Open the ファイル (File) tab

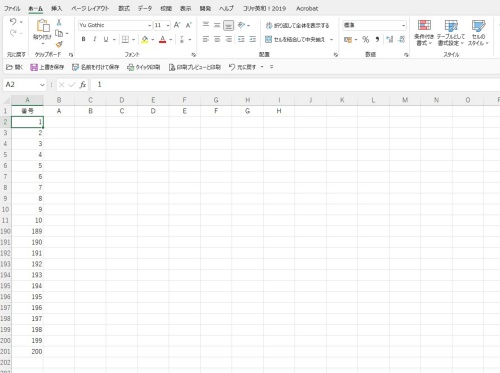click(x=12, y=8)
